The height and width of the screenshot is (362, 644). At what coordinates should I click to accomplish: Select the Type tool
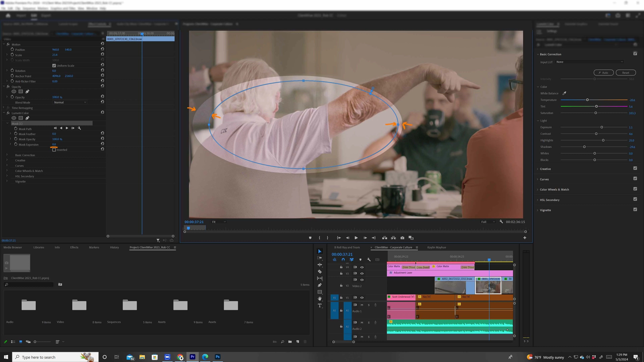pyautogui.click(x=319, y=306)
